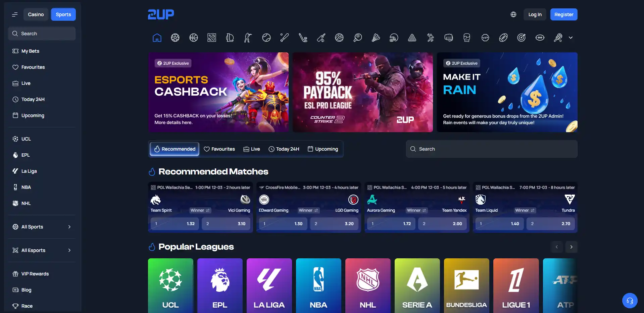Select the ice hockey stick icon
644x313 pixels.
click(303, 38)
